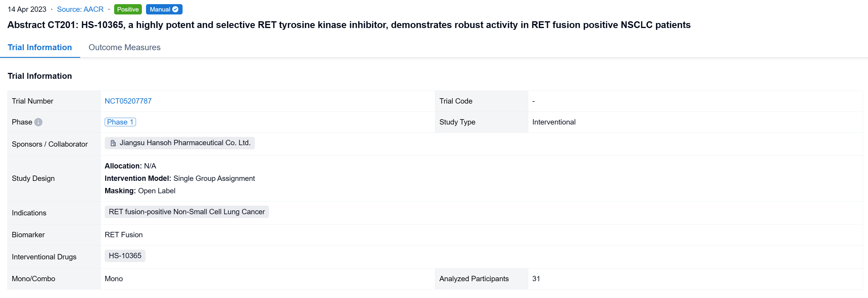Click the 14 Apr 2023 date
The width and height of the screenshot is (868, 298).
27,9
